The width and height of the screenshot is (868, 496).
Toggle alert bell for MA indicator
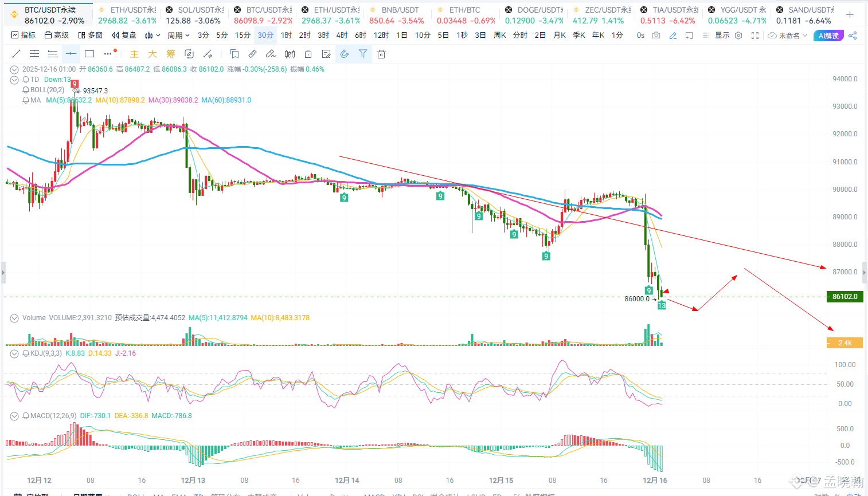[26, 100]
